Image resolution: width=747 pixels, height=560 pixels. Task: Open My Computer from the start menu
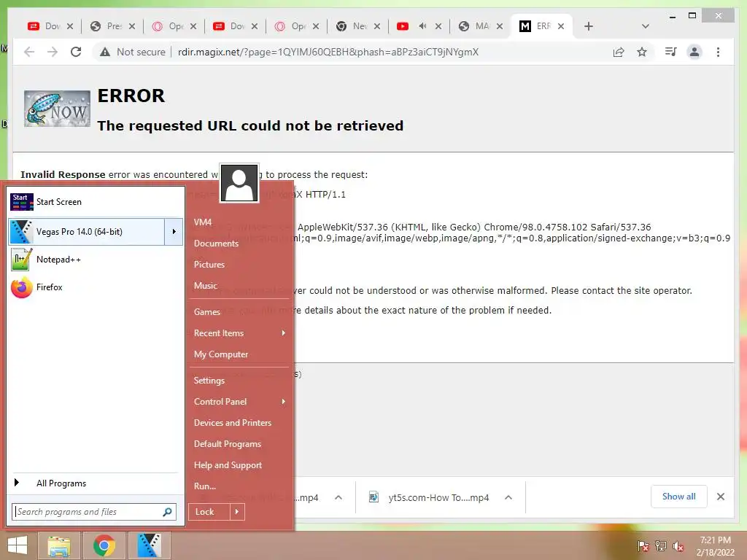pyautogui.click(x=221, y=354)
